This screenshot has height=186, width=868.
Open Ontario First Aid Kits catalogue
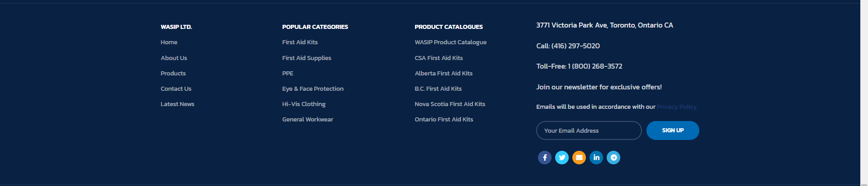coord(444,120)
